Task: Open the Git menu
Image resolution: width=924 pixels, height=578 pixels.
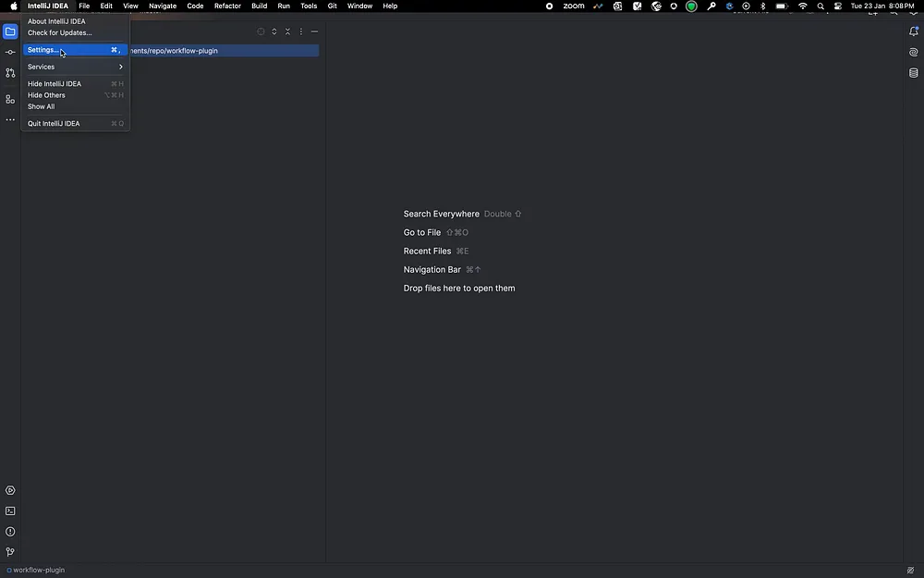Action: pyautogui.click(x=333, y=6)
